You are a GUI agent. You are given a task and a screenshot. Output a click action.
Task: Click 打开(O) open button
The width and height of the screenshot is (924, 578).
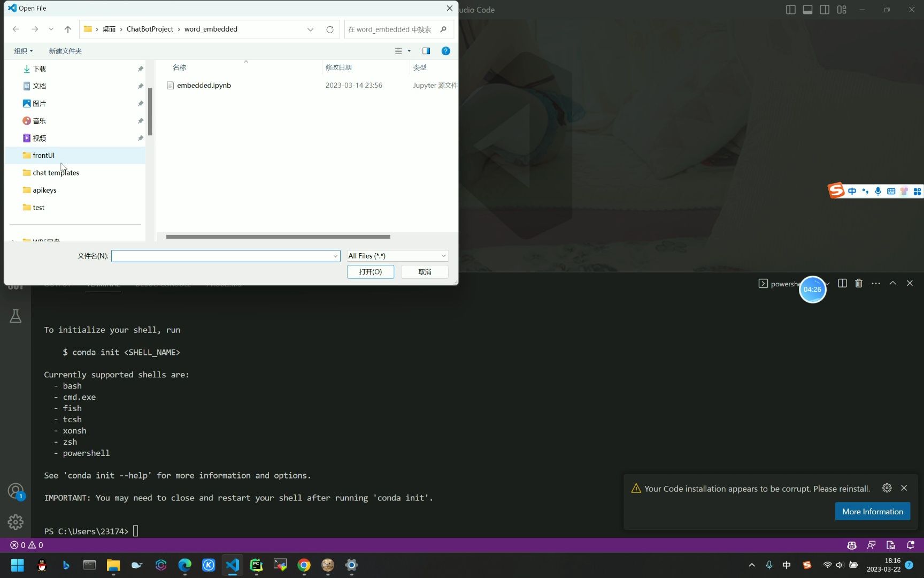[371, 272]
